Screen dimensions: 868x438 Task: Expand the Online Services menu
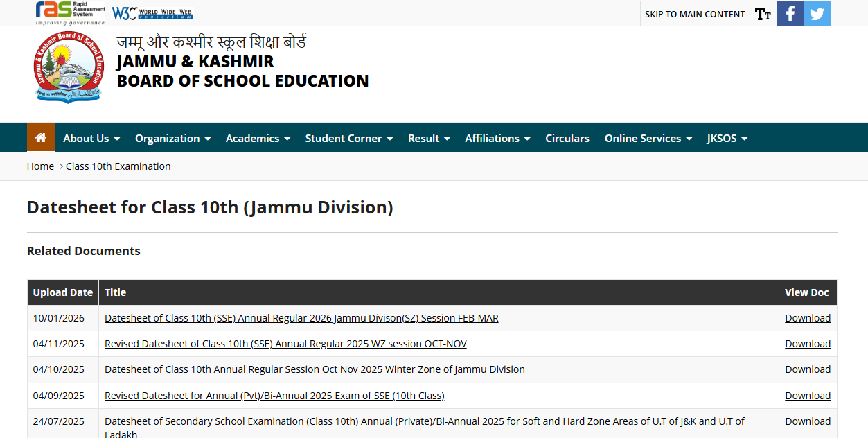(648, 139)
